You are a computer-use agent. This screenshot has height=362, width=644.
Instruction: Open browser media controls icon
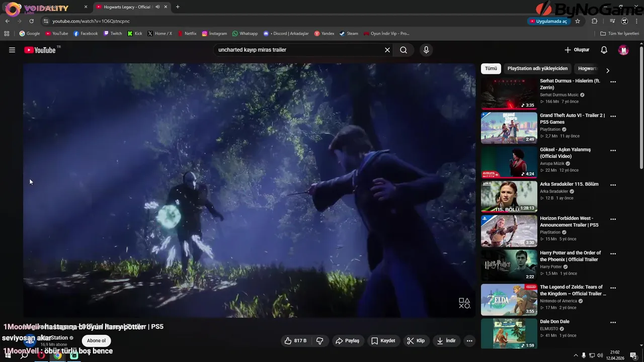(612, 21)
